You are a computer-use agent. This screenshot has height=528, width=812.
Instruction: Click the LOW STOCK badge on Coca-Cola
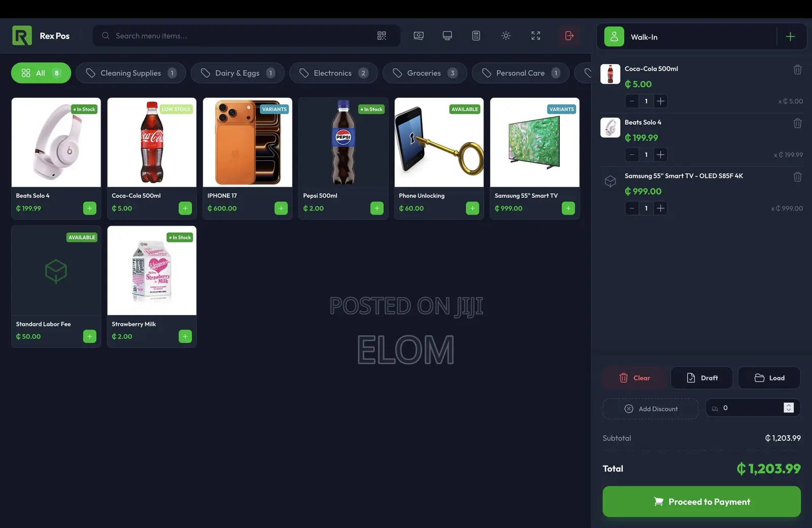tap(176, 109)
